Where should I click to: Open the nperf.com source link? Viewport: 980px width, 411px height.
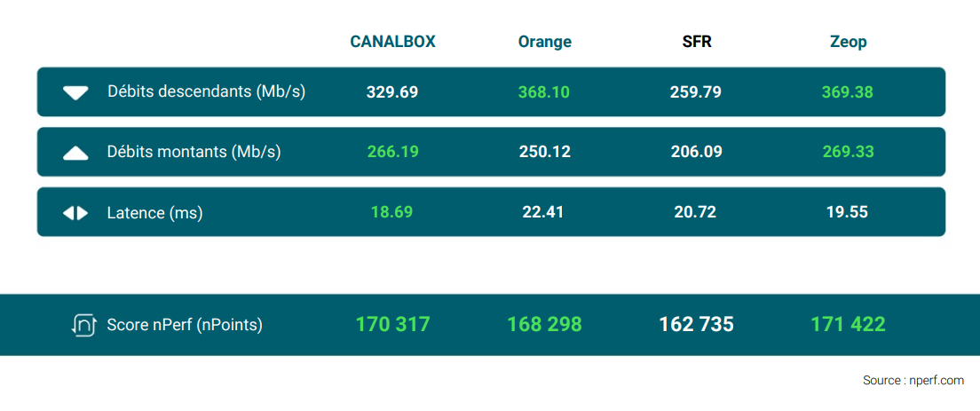pyautogui.click(x=913, y=380)
